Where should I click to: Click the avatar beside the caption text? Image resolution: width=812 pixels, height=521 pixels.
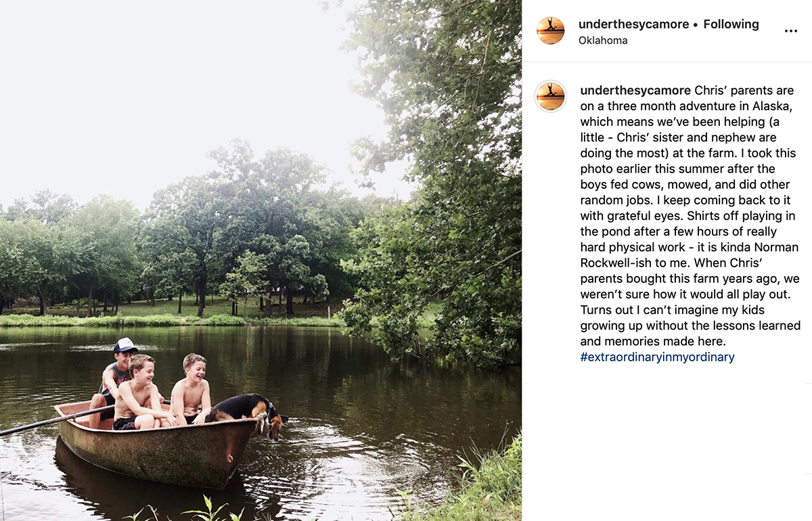[550, 97]
